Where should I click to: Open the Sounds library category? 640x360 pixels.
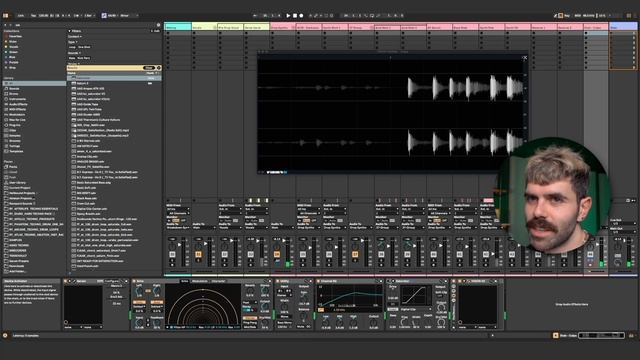point(14,89)
